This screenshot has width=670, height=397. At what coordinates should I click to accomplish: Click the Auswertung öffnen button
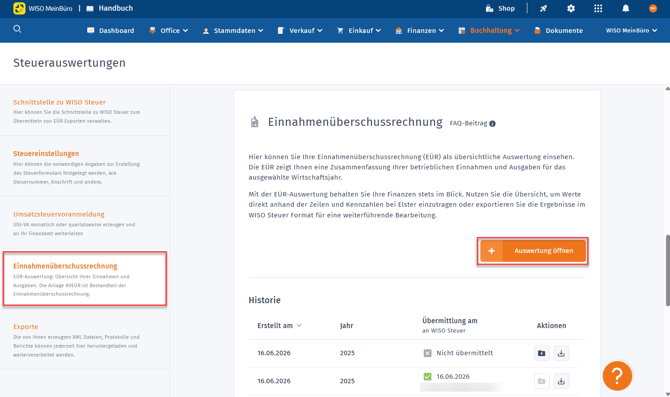pos(532,251)
